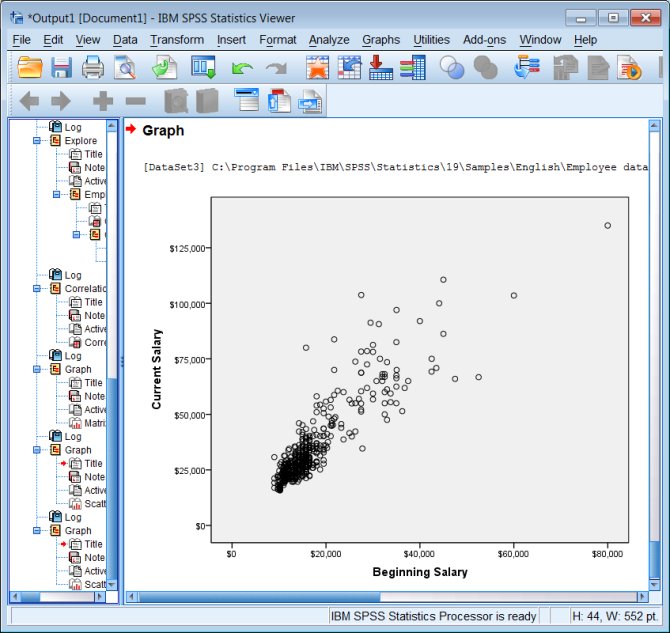Viewport: 670px width, 633px height.
Task: Click the Go to Case icon
Action: pyautogui.click(x=349, y=68)
